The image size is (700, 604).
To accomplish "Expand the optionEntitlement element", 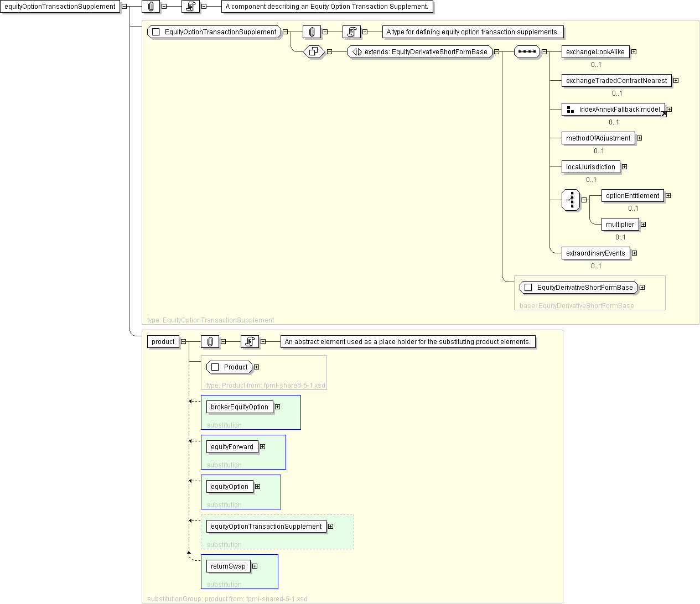I will point(668,196).
